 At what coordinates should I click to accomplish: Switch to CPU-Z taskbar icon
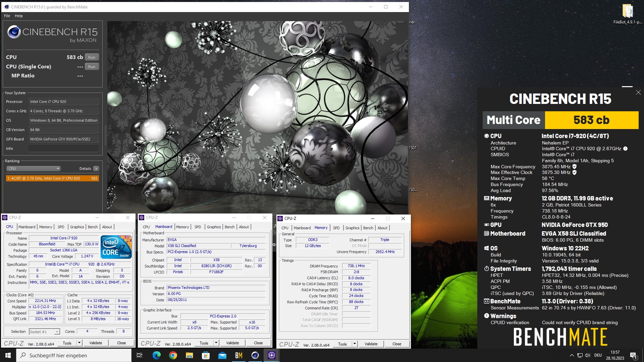(271, 355)
